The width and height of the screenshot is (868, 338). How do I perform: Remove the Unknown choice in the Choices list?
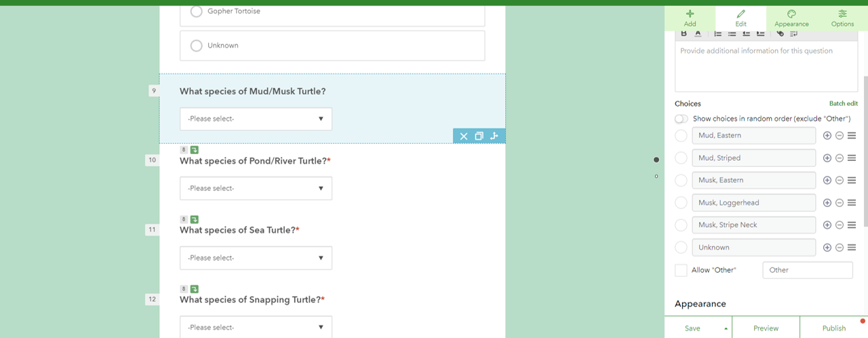pyautogui.click(x=839, y=248)
